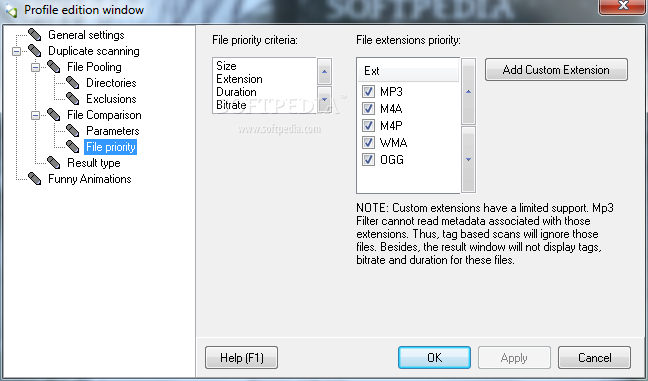The width and height of the screenshot is (648, 381).
Task: Click the pencil icon beside Funny Animations
Action: point(34,179)
